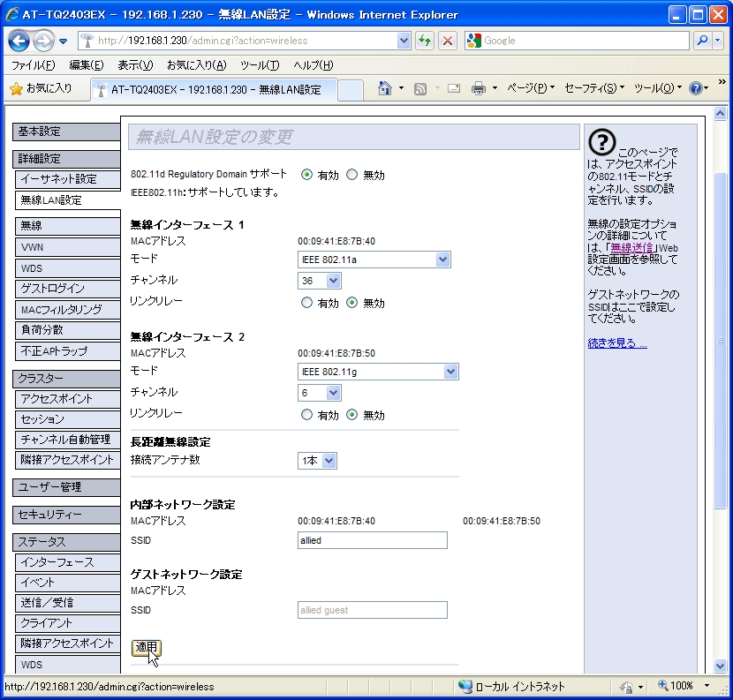Screen dimensions: 733x700
Task: Click the zoom level magnifier 100%
Action: pos(675,686)
